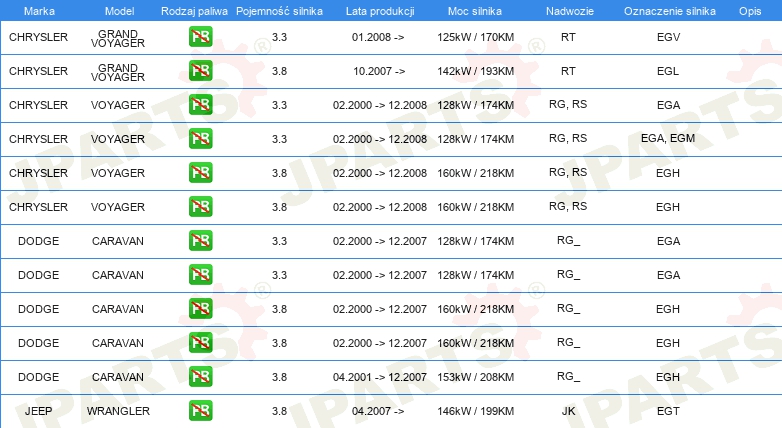The height and width of the screenshot is (428, 782).
Task: Click the RT body cell in the EGL row
Action: click(568, 71)
